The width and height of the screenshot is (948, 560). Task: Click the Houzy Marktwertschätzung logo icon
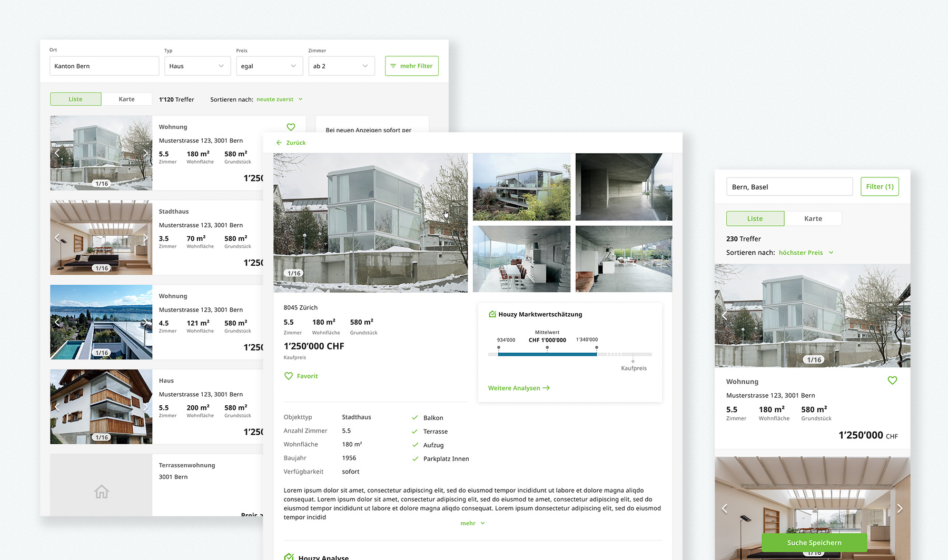point(492,314)
